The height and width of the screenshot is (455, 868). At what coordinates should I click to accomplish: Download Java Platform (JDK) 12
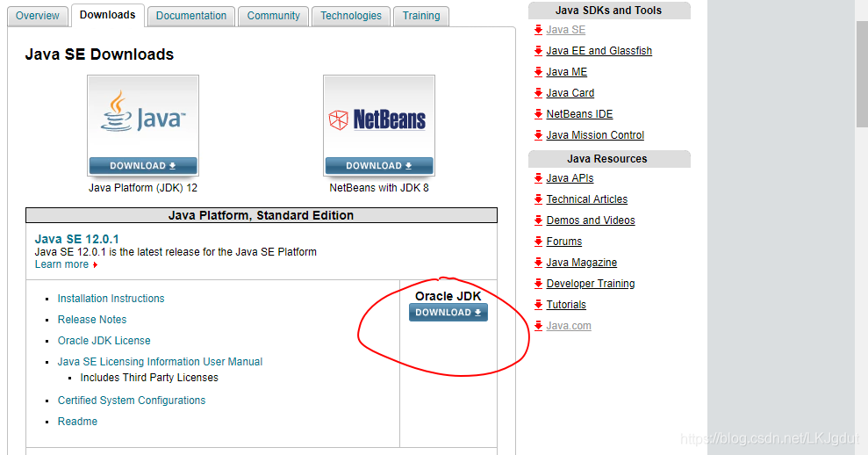pyautogui.click(x=143, y=166)
